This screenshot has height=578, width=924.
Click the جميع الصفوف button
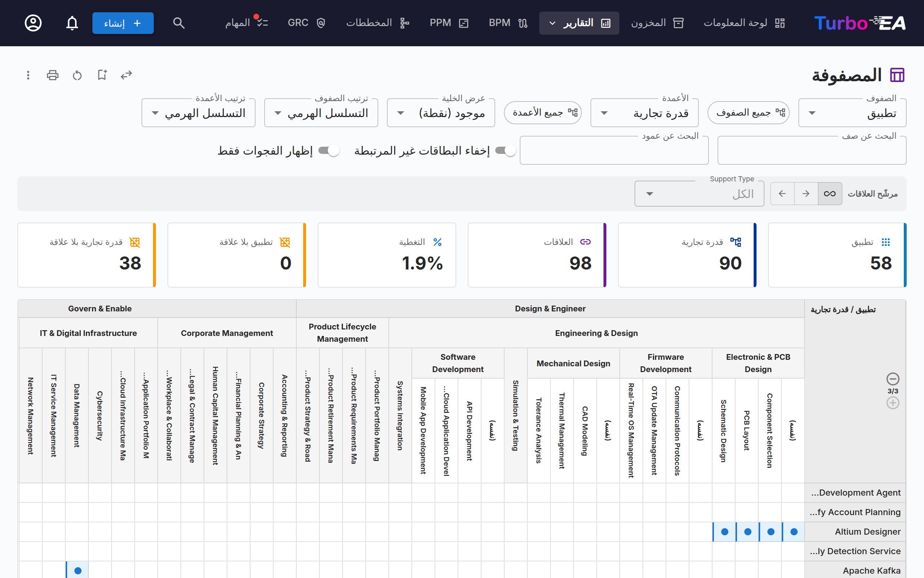coord(748,113)
